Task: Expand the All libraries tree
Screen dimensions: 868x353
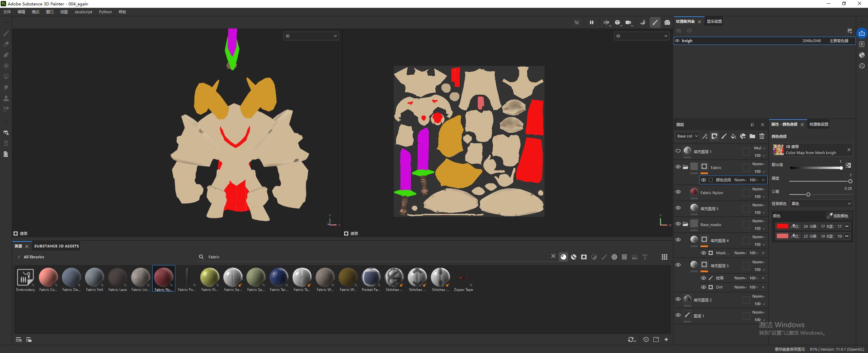Action: point(19,257)
